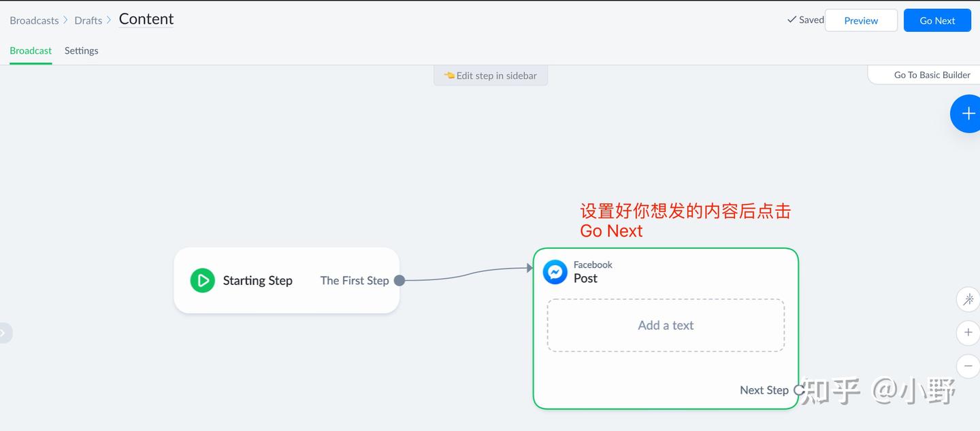Click the magic wand arrange icon on right

pos(968,299)
